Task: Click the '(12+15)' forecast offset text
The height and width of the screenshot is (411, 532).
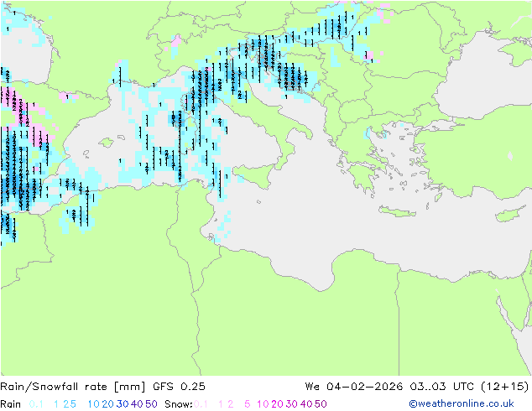Action: tap(505, 386)
